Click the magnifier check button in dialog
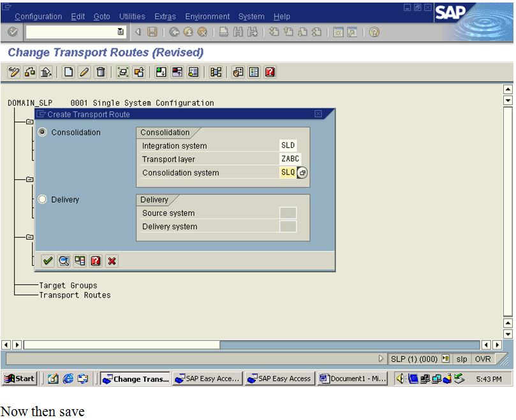 [64, 261]
